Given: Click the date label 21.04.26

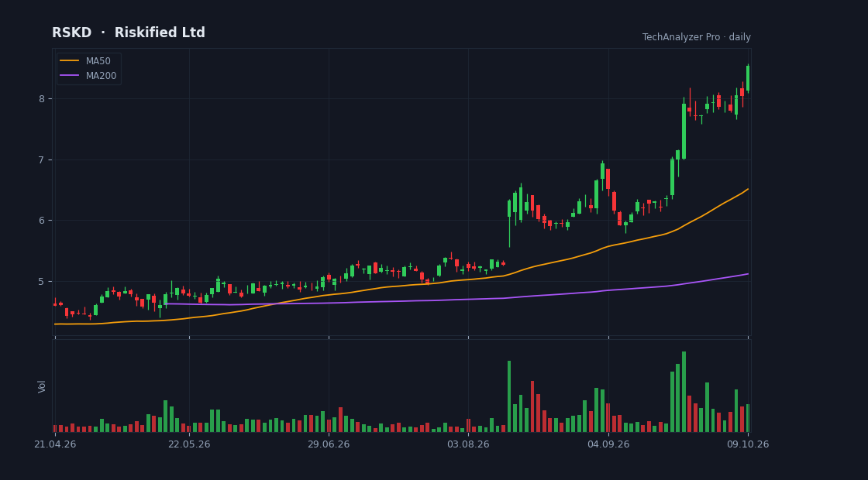Looking at the screenshot, I should (55, 444).
